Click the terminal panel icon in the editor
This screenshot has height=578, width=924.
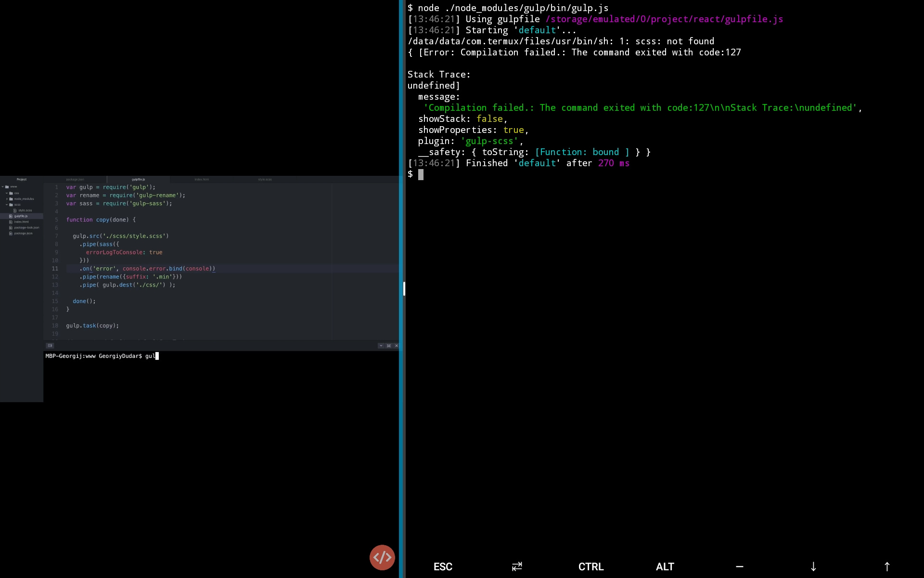click(x=50, y=345)
